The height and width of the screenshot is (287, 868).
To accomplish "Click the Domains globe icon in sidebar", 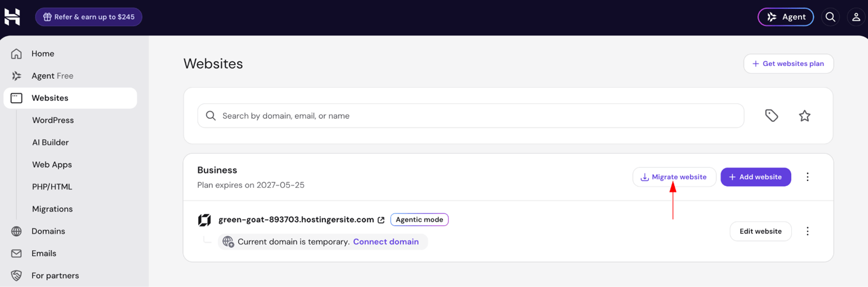I will [17, 232].
